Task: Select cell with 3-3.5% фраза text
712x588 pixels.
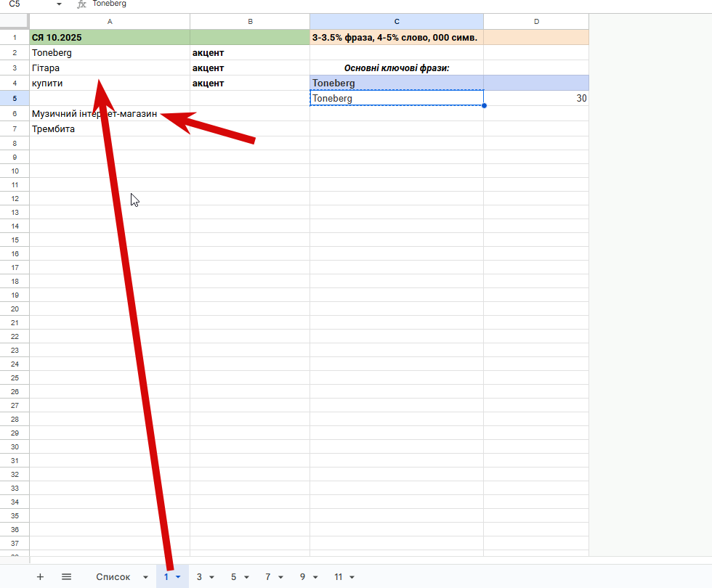Action: pos(397,37)
